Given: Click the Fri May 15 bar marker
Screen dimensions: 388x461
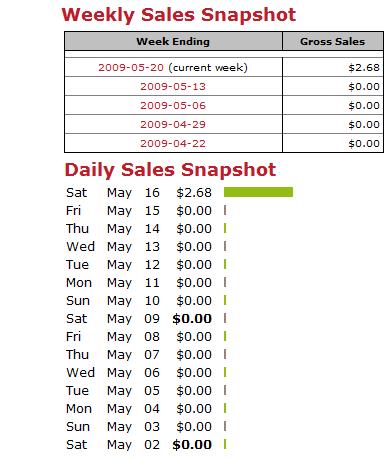Looking at the screenshot, I should point(225,210).
